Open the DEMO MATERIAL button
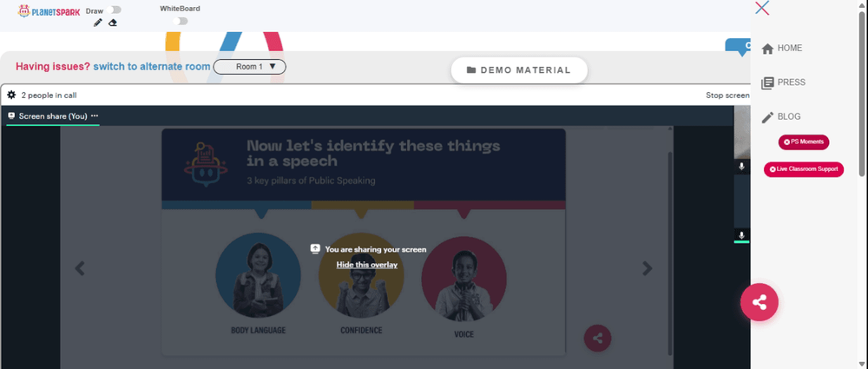 [x=519, y=70]
